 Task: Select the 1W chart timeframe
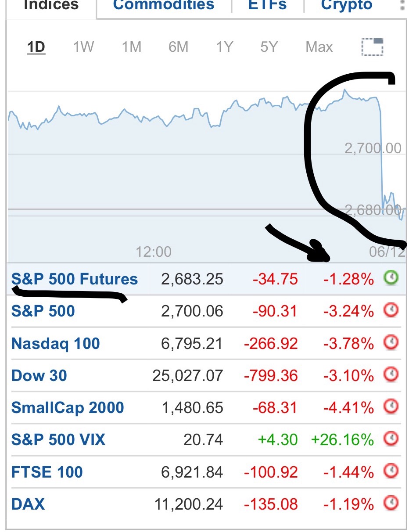tap(83, 47)
